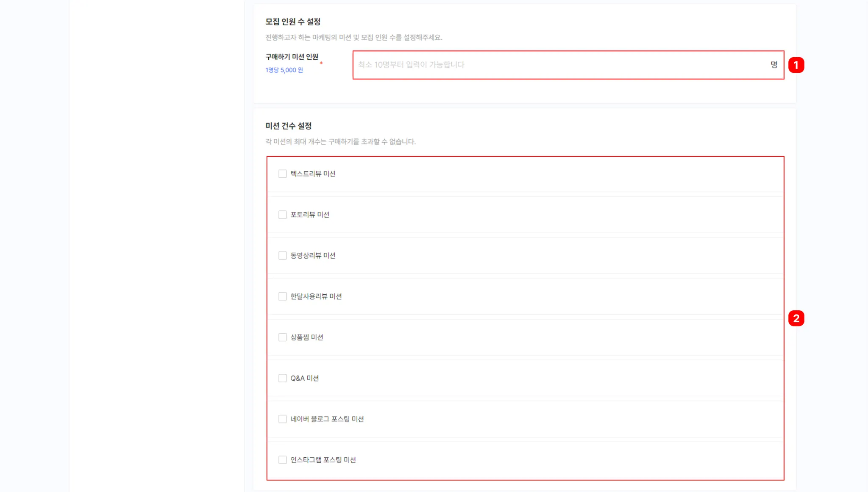Click the 명 unit suffix in input

[x=774, y=65]
